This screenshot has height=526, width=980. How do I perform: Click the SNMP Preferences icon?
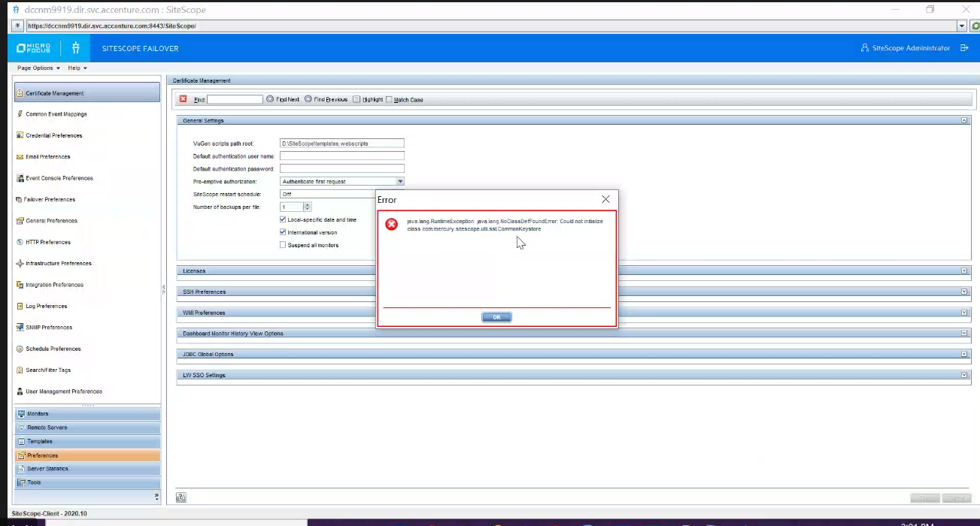(20, 328)
